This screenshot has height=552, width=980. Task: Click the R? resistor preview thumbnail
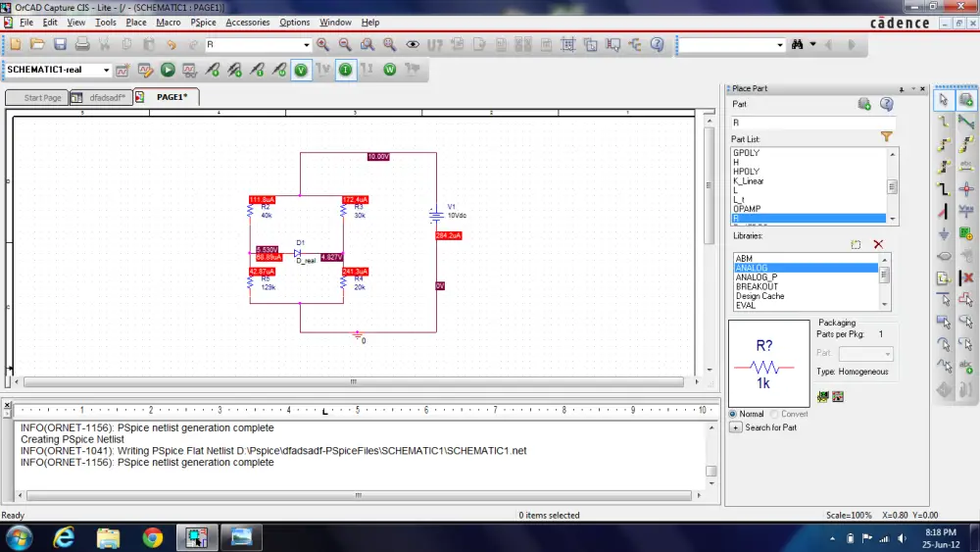point(768,364)
